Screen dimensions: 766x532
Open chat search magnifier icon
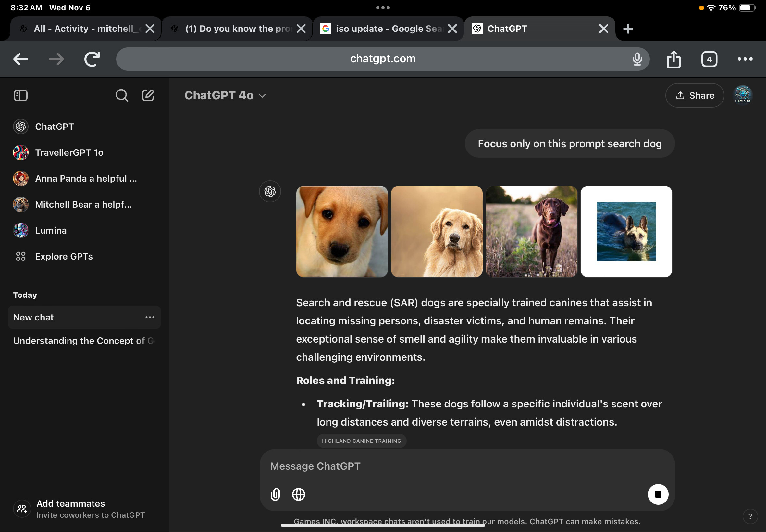122,96
